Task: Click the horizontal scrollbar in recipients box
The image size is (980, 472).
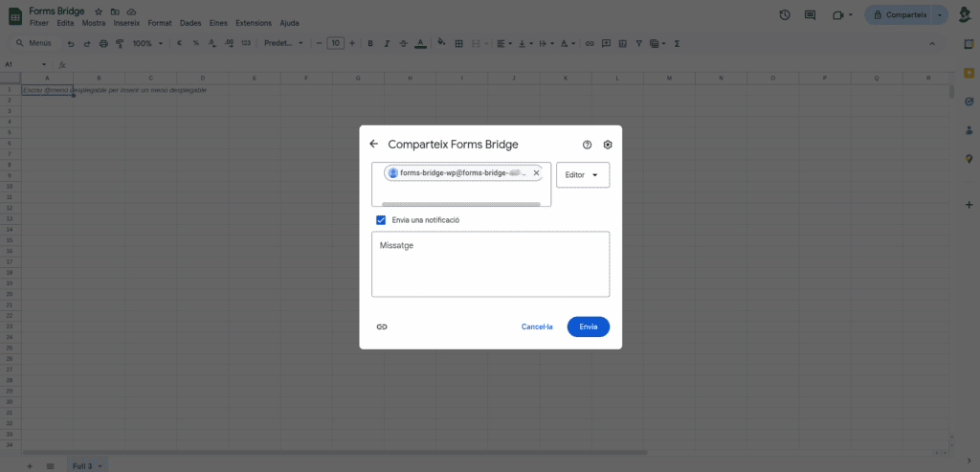Action: [x=460, y=204]
